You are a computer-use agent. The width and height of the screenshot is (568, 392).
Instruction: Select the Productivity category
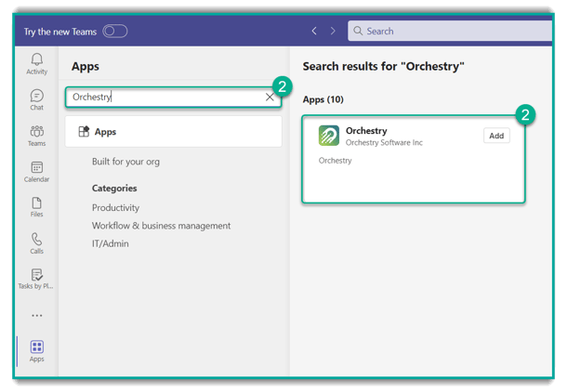(x=115, y=208)
